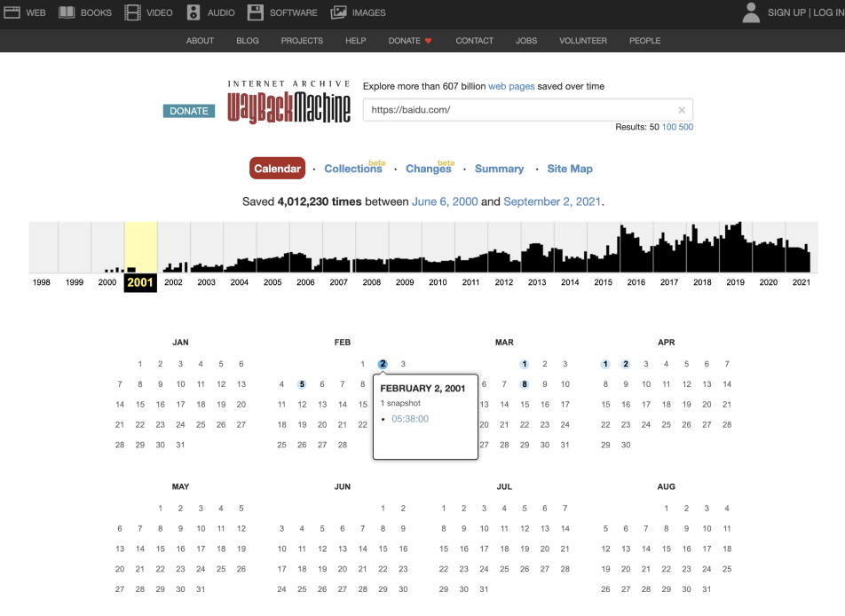Open the Jobs menu item
845x616 pixels.
[x=526, y=41]
